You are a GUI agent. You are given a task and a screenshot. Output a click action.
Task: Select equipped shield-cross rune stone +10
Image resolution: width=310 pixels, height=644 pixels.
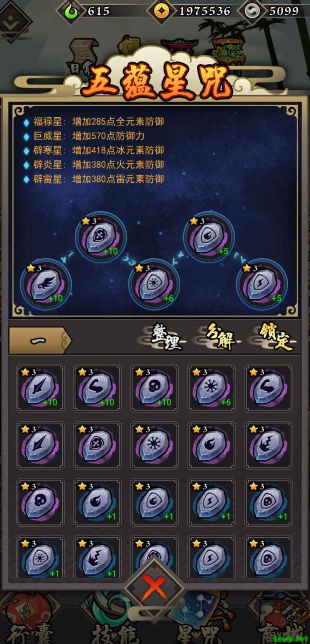click(x=101, y=237)
